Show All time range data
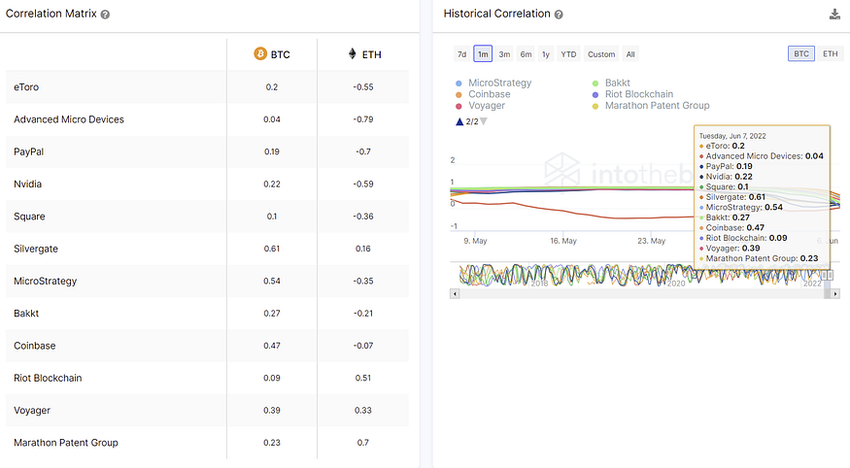Image resolution: width=850 pixels, height=468 pixels. coord(630,54)
